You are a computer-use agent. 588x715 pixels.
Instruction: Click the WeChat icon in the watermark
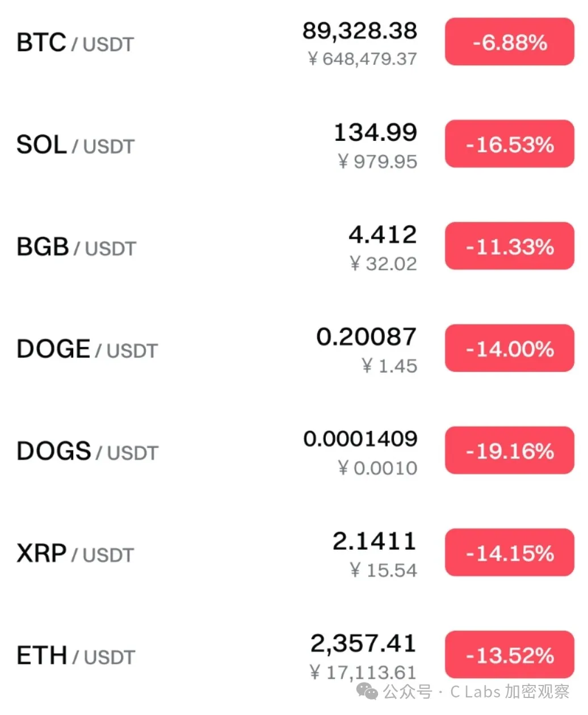pos(367,692)
